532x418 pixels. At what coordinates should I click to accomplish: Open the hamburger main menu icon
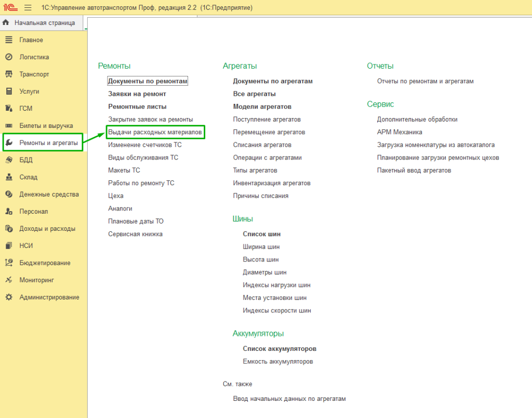(x=28, y=8)
